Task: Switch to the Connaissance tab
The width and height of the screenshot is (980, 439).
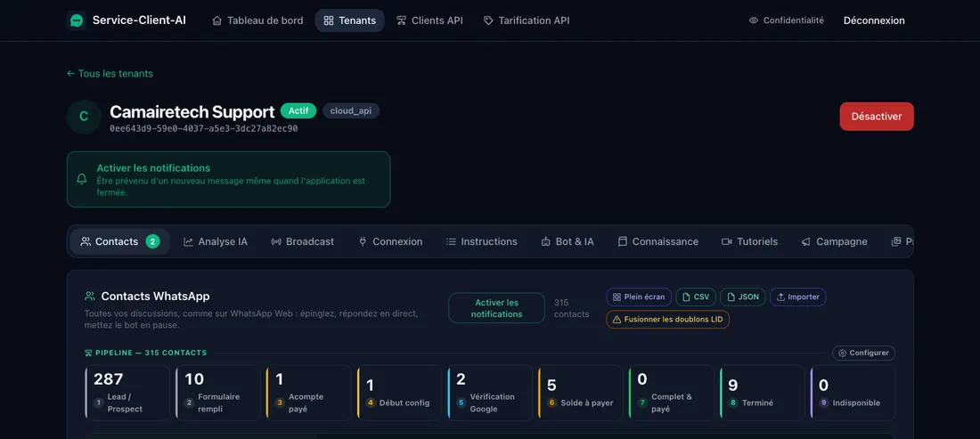Action: coord(658,241)
